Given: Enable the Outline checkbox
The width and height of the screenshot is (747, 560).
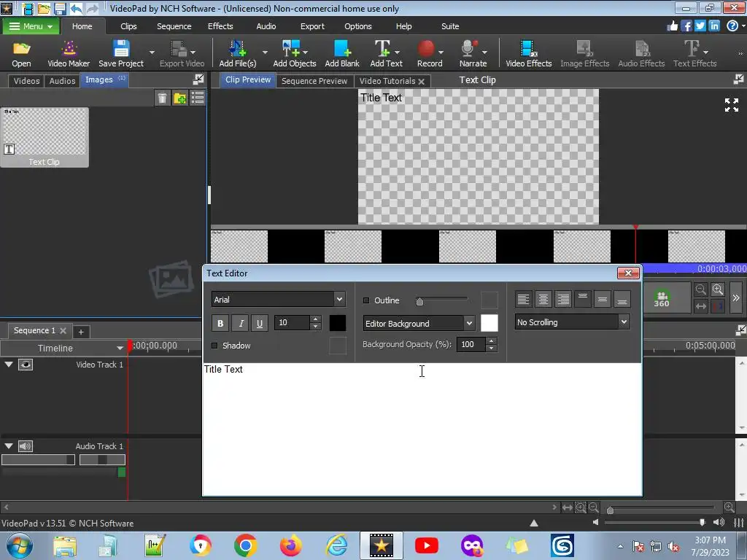Looking at the screenshot, I should pyautogui.click(x=366, y=300).
